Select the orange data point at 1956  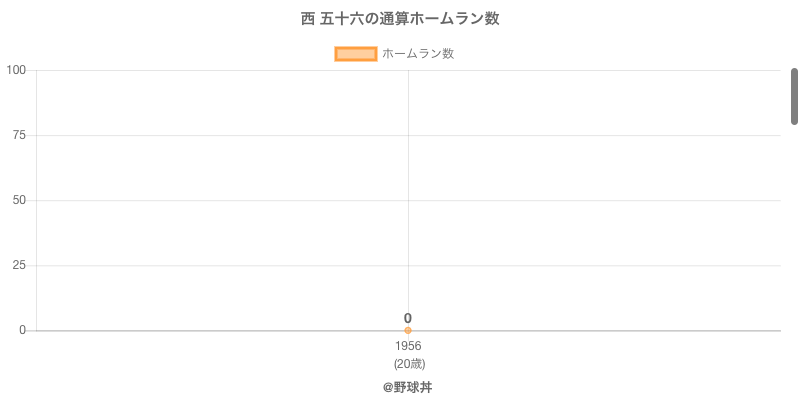click(408, 330)
